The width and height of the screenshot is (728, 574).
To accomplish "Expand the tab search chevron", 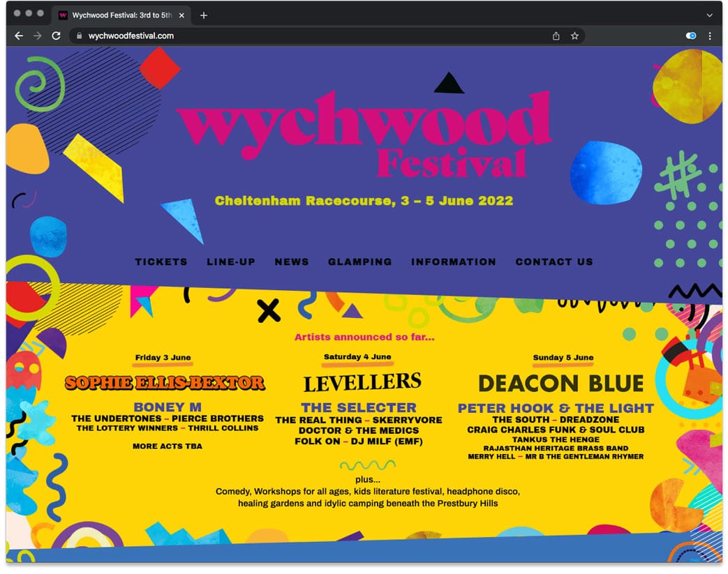I will tap(709, 15).
